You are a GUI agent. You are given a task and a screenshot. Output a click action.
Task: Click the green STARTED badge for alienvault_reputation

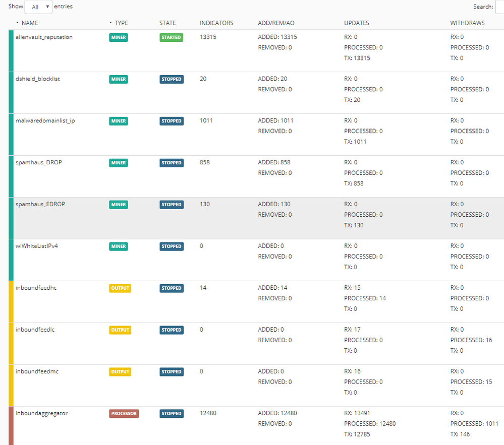click(x=171, y=37)
